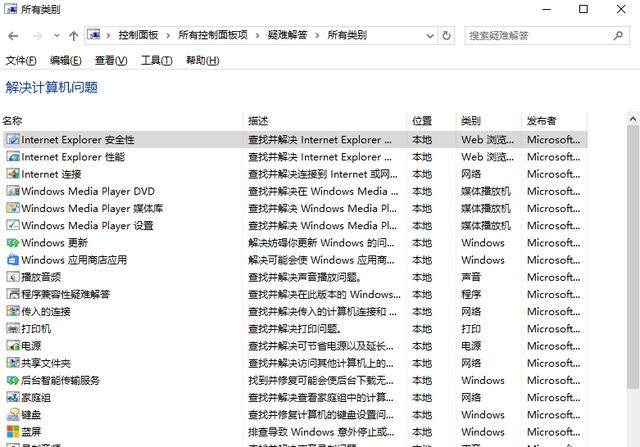640x447 pixels.
Task: Open the 帮助(H) menu
Action: [x=202, y=61]
